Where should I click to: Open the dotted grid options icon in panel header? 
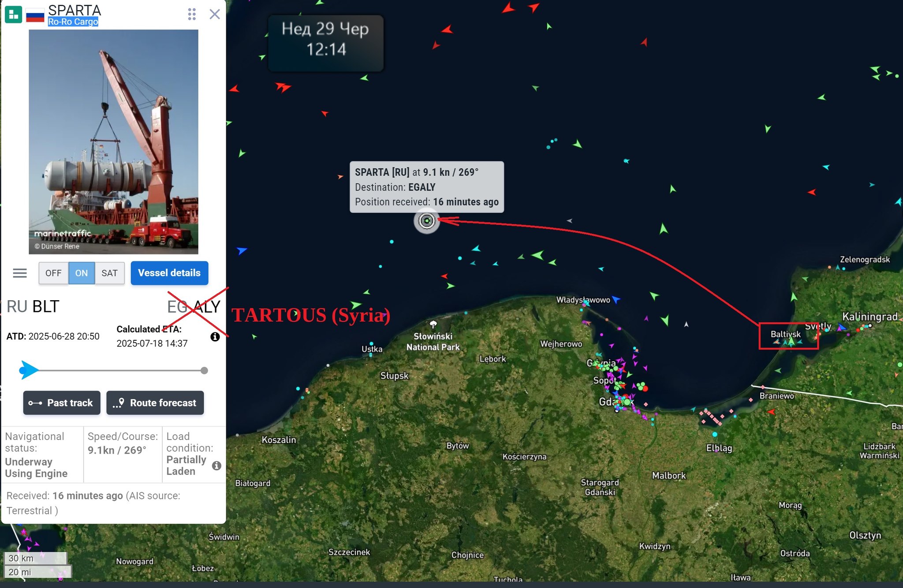[192, 14]
